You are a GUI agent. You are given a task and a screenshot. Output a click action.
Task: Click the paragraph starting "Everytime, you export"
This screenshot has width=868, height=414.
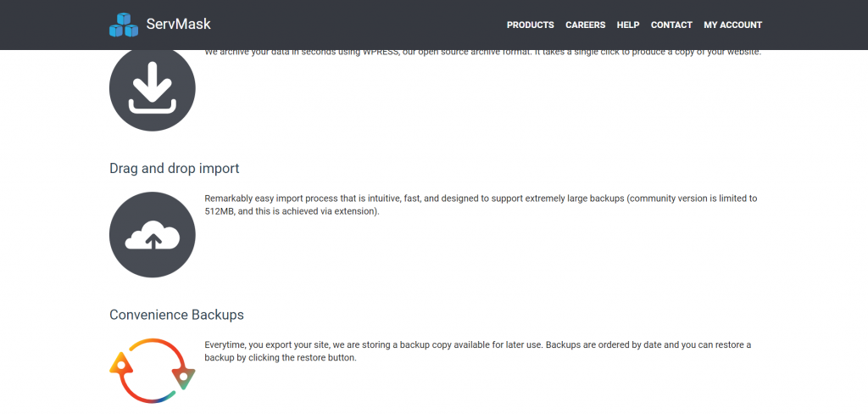pos(478,351)
